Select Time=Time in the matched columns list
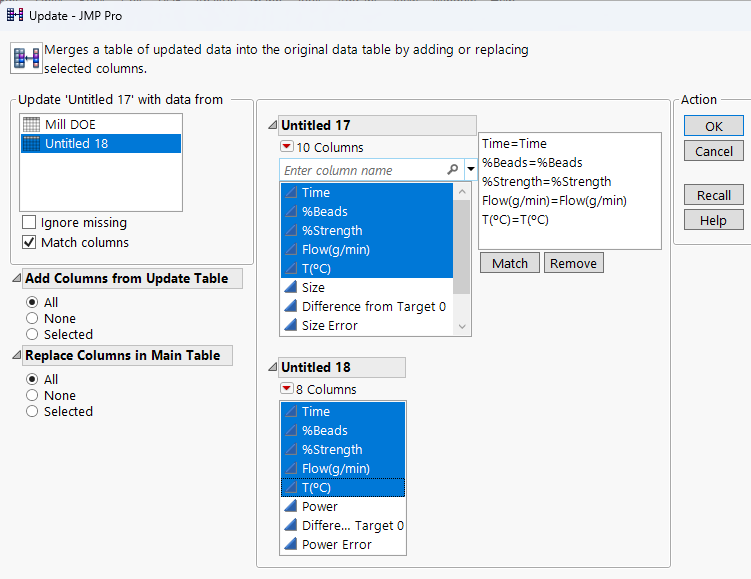This screenshot has width=751, height=579. tap(514, 144)
